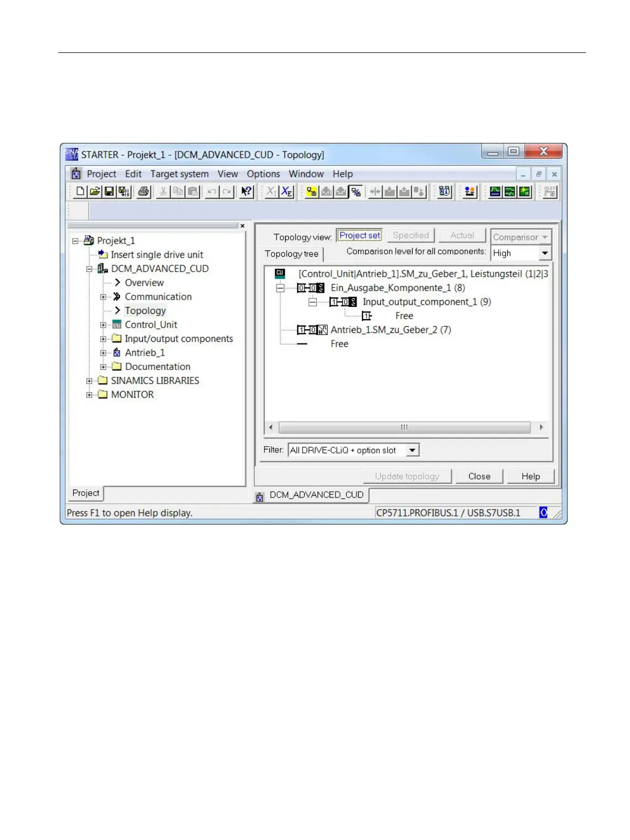Viewport: 630px width, 840px height.
Task: Click the Update topology button
Action: (407, 476)
